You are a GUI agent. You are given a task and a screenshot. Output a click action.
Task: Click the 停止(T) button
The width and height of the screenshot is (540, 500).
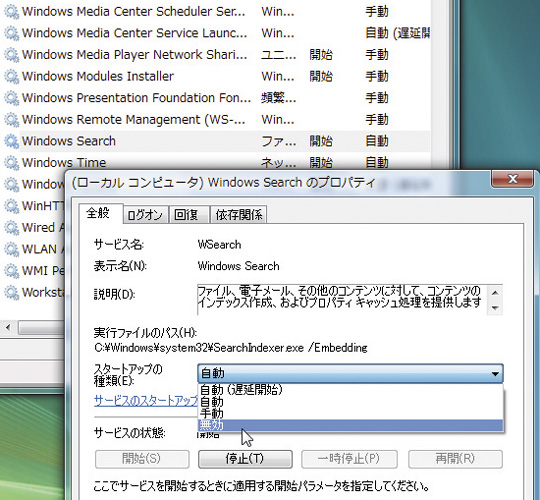point(245,459)
